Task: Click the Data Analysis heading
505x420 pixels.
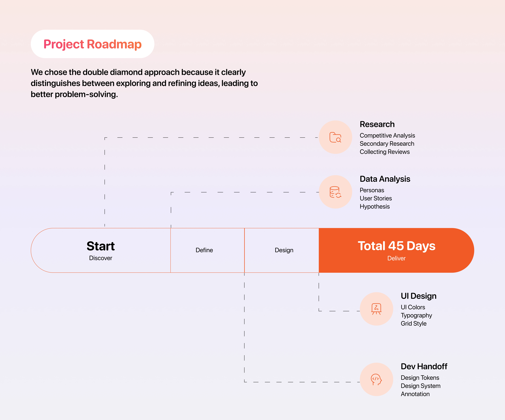Action: click(385, 179)
